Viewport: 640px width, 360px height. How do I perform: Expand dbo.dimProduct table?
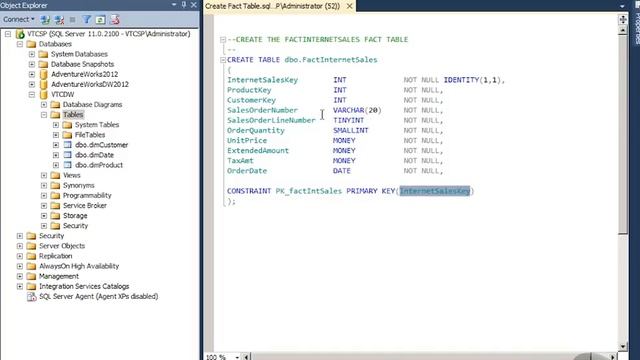pos(56,165)
